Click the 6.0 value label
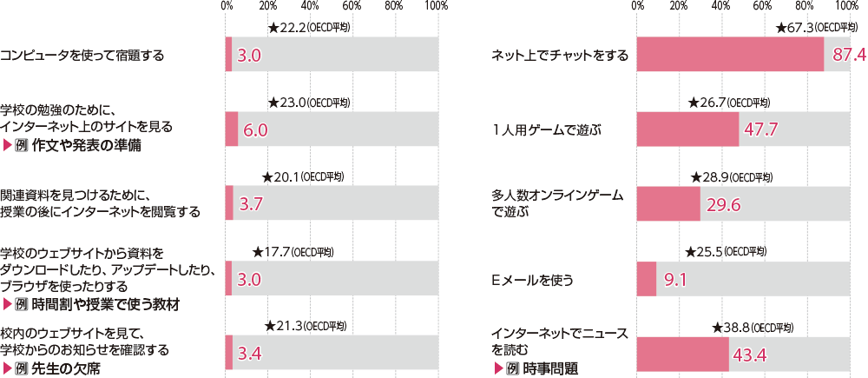The height and width of the screenshot is (378, 868). point(253,129)
